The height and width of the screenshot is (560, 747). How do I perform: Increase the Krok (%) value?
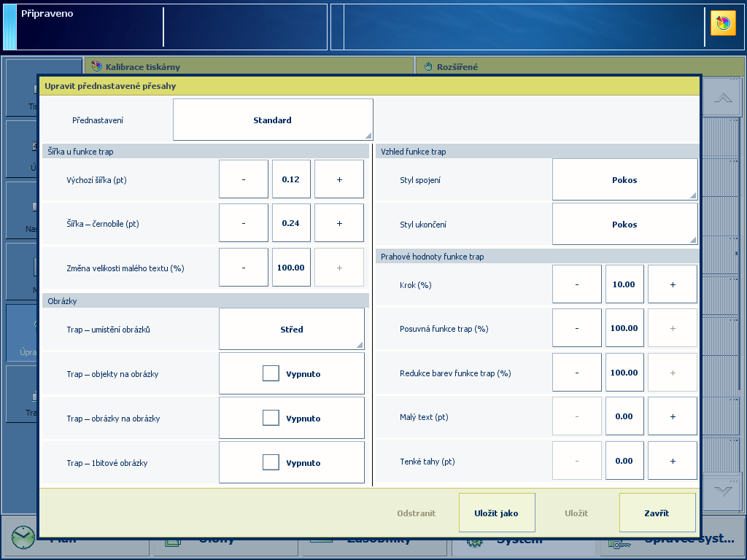click(673, 284)
